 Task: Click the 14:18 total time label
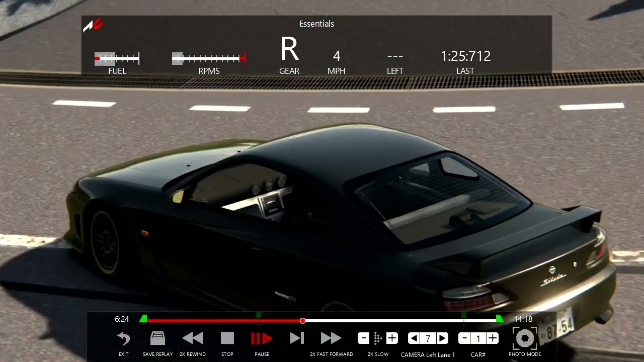point(523,319)
